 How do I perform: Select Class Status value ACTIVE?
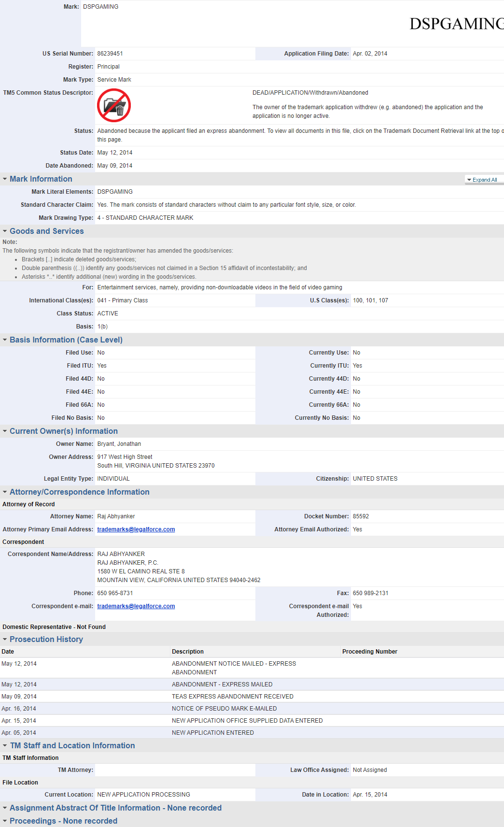[x=108, y=314]
